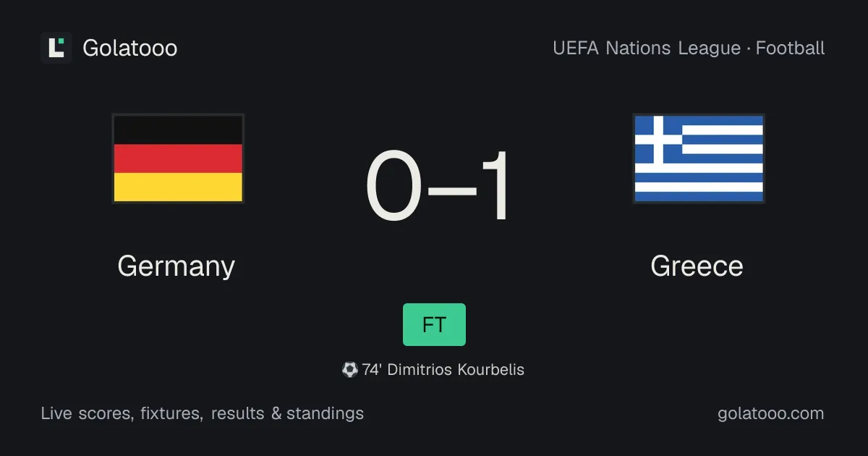
Task: Click the Live scores tagline text
Action: pos(203,414)
